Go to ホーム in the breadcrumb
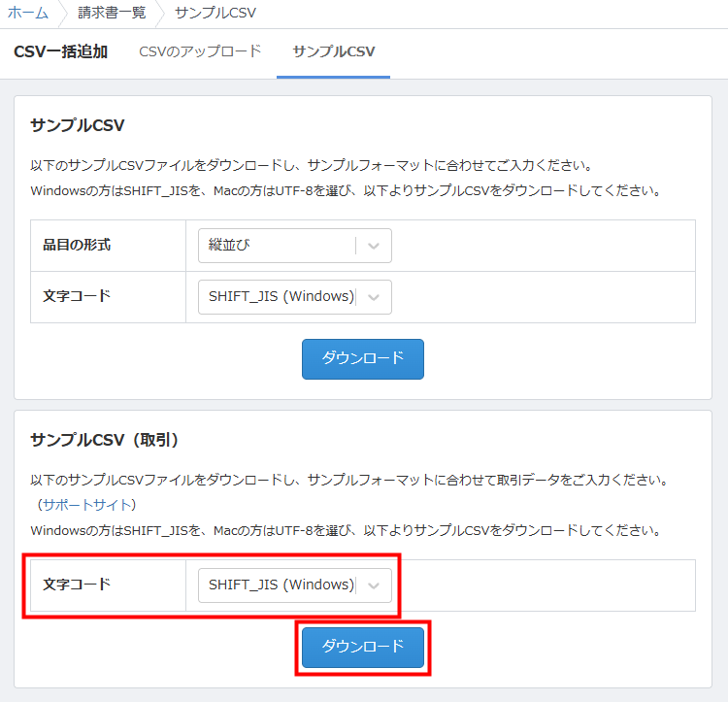The image size is (728, 702). 28,13
